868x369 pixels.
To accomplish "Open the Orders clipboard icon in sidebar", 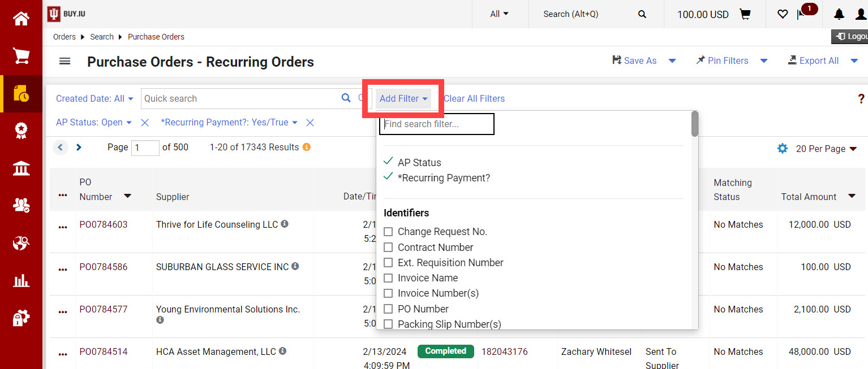I will [21, 94].
